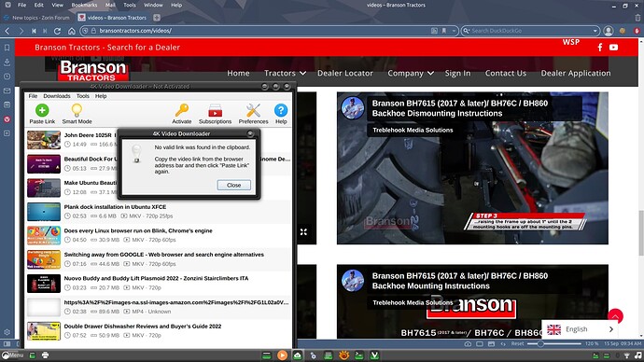Click the music note tray icon
Viewport: 644px width, 362px height.
pyautogui.click(x=637, y=355)
